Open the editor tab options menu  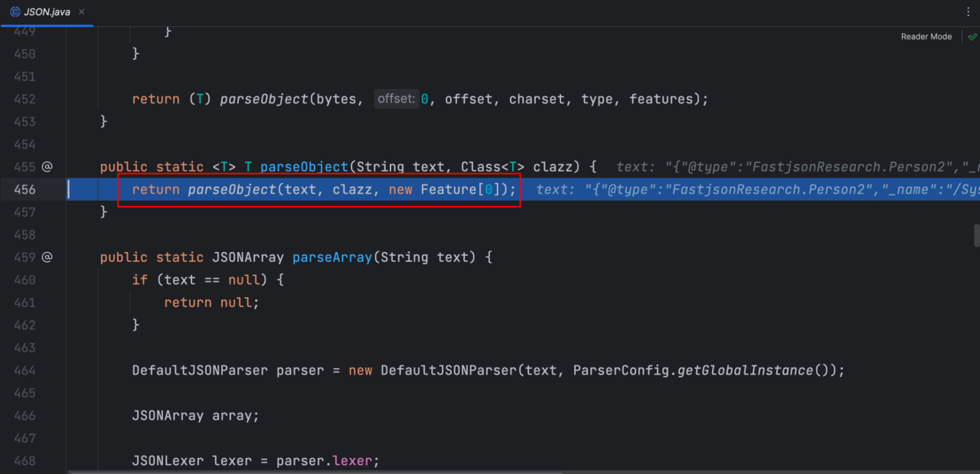coord(968,12)
